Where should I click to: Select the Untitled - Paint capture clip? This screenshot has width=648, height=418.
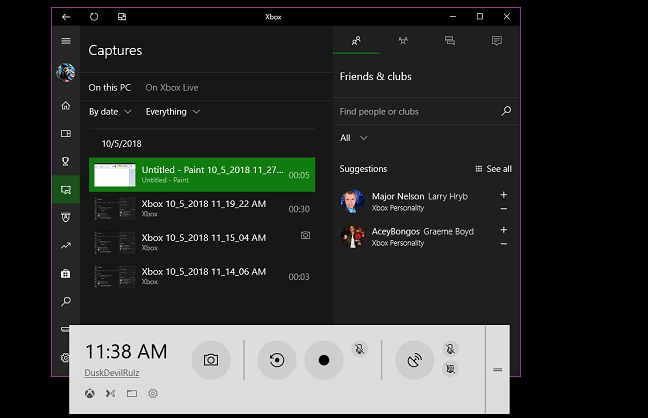[x=202, y=175]
